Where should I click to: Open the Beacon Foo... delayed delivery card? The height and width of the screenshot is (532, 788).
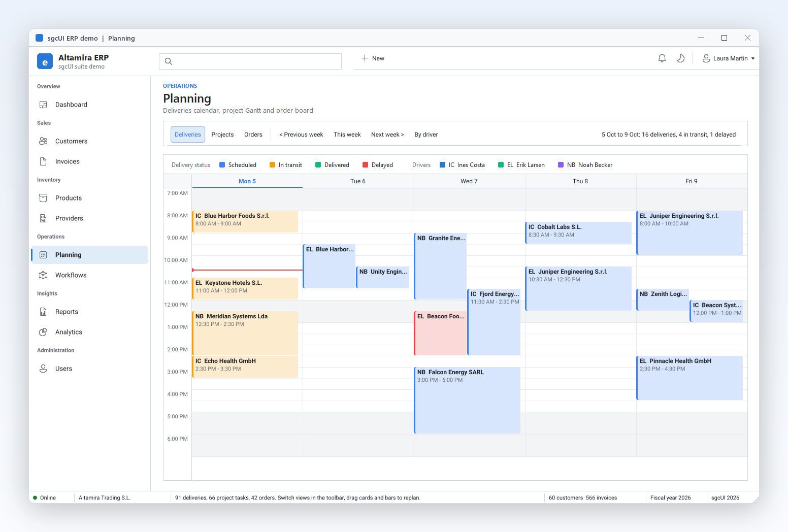(x=440, y=334)
